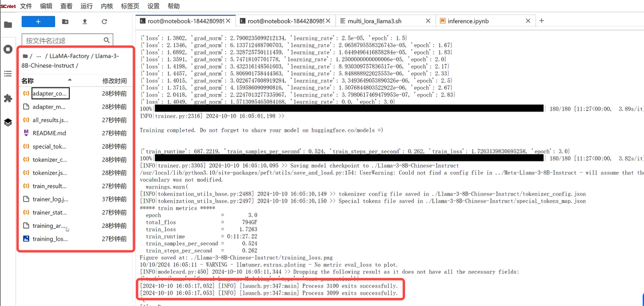644x306 pixels.
Task: Click the file name filter input
Action: [x=63, y=40]
